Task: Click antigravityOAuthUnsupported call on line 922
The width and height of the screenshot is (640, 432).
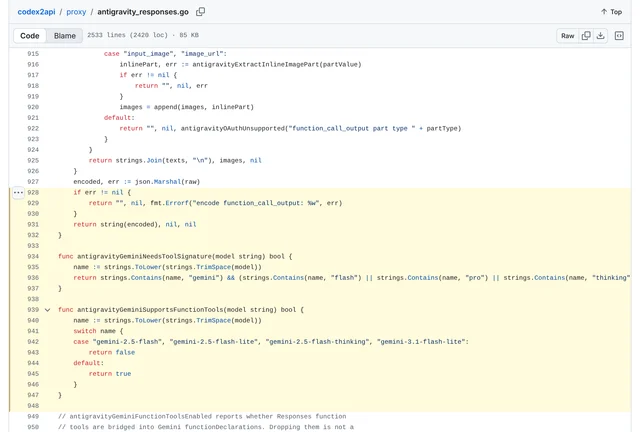Action: pyautogui.click(x=233, y=128)
